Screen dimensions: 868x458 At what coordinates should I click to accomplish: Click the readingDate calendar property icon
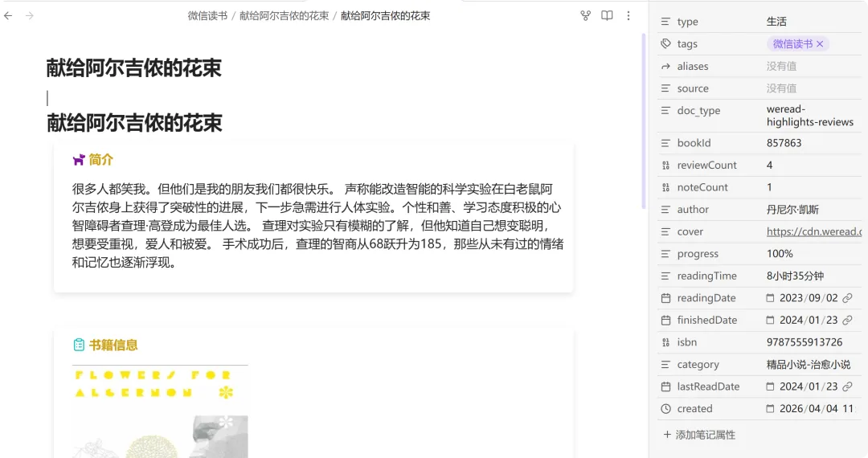pyautogui.click(x=665, y=298)
